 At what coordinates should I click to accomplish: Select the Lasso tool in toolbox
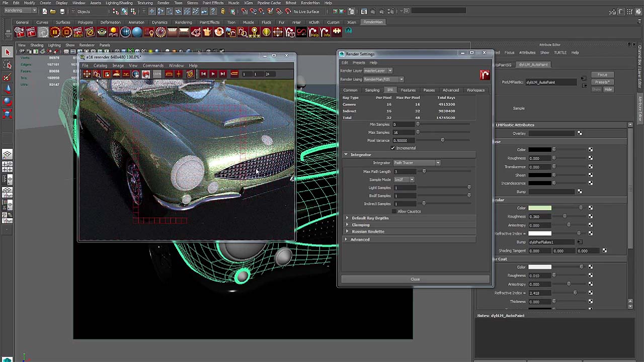[7, 65]
